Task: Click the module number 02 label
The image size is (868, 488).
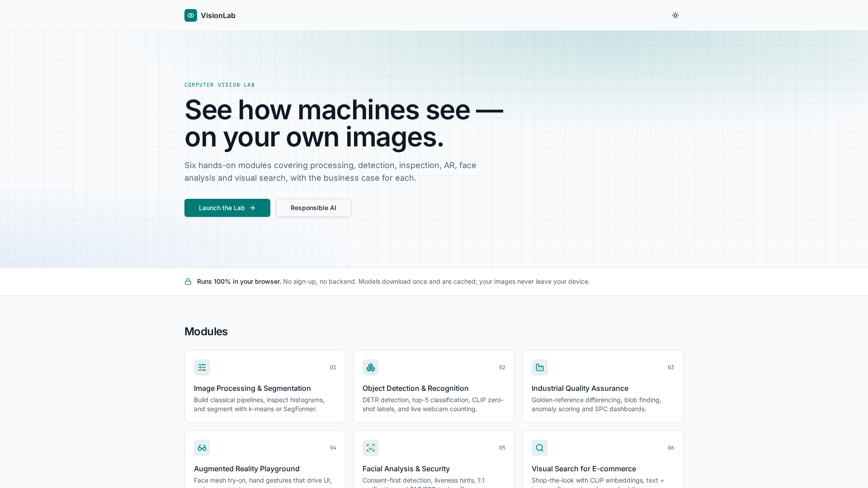Action: 502,367
